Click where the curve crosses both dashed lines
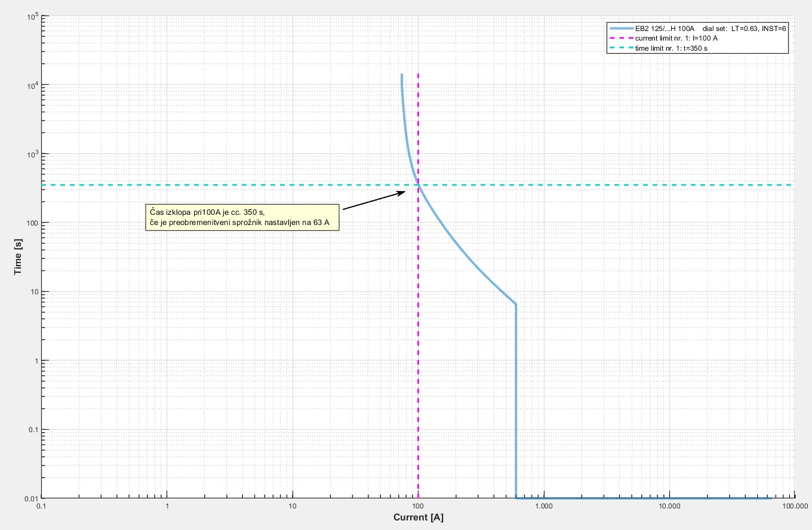Image resolution: width=812 pixels, height=530 pixels. coord(418,185)
